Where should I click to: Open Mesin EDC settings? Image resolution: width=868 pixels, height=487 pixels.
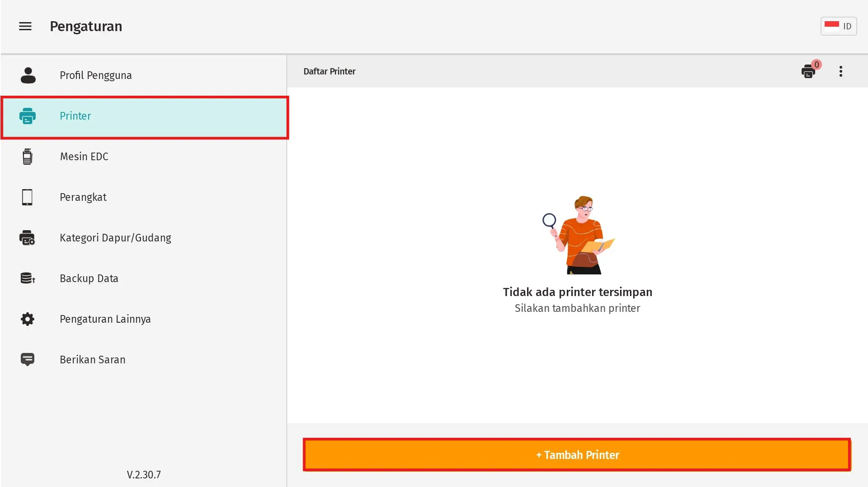(84, 157)
